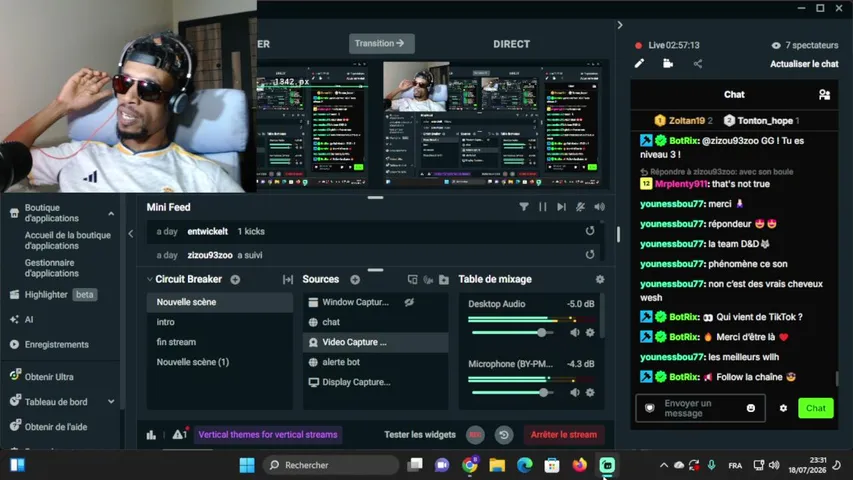Toggle Mini Feed alert sound volume icon
The height and width of the screenshot is (480, 853).
(x=599, y=207)
